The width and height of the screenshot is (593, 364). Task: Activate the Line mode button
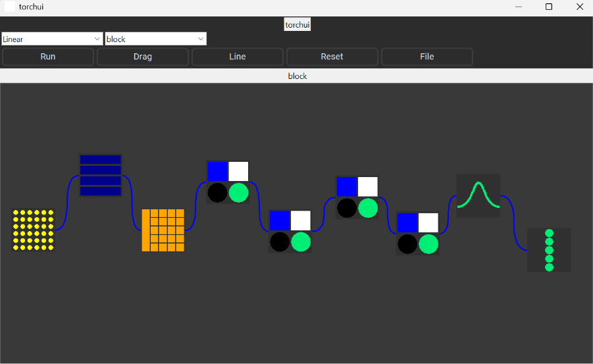[238, 57]
